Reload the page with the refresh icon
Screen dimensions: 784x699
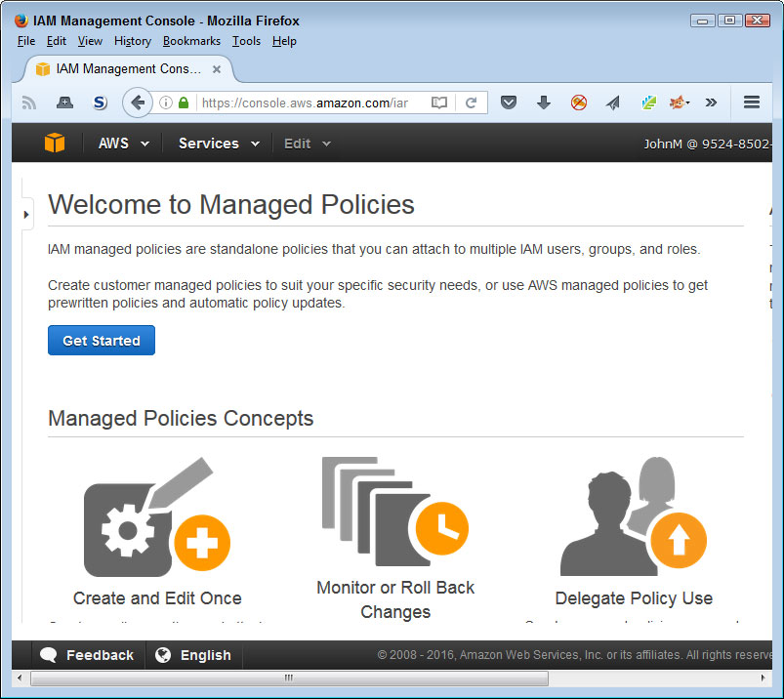[x=471, y=103]
